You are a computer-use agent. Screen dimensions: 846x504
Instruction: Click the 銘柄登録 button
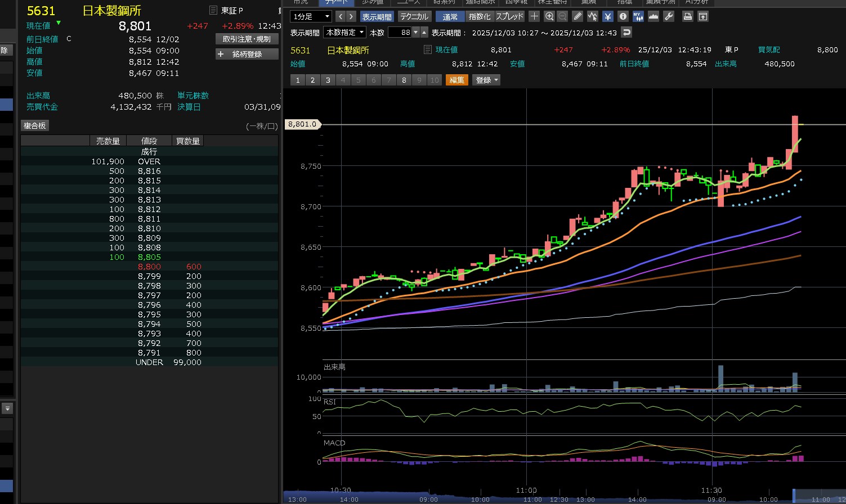(x=247, y=54)
